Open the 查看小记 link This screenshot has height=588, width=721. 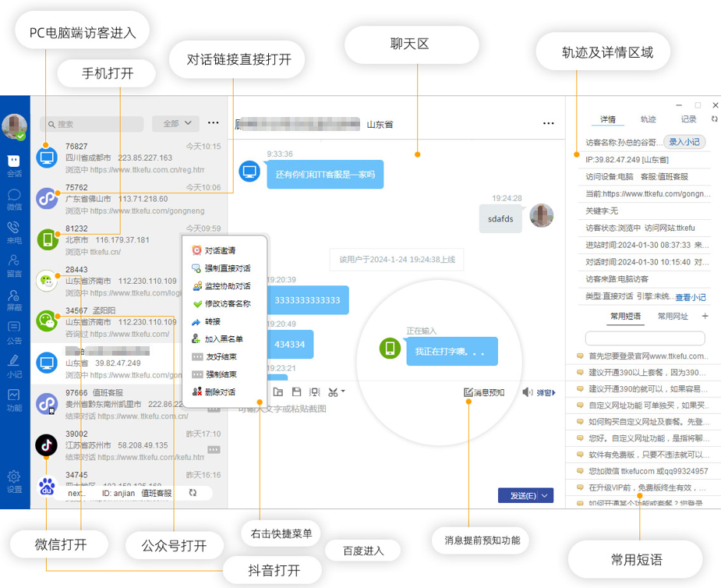pyautogui.click(x=691, y=296)
